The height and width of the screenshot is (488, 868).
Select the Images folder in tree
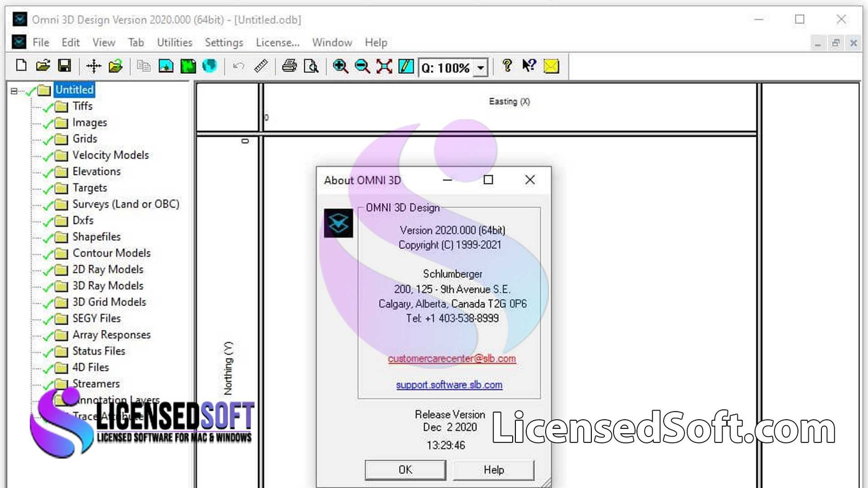click(x=90, y=123)
